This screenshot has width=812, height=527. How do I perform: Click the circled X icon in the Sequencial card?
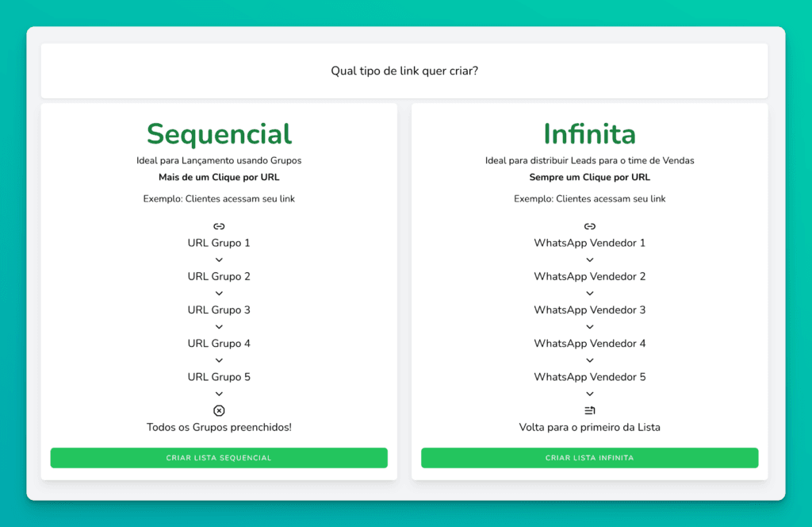tap(219, 410)
